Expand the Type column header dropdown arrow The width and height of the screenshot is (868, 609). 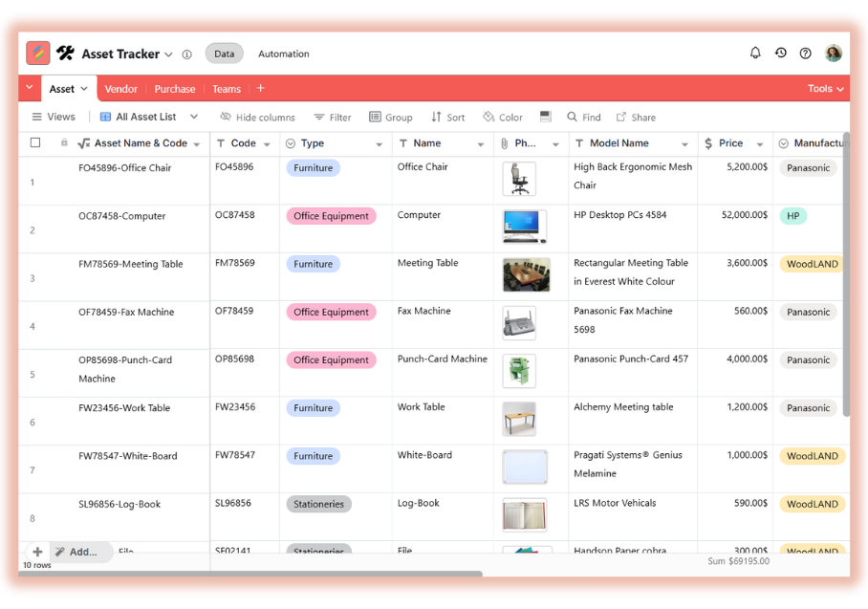379,144
